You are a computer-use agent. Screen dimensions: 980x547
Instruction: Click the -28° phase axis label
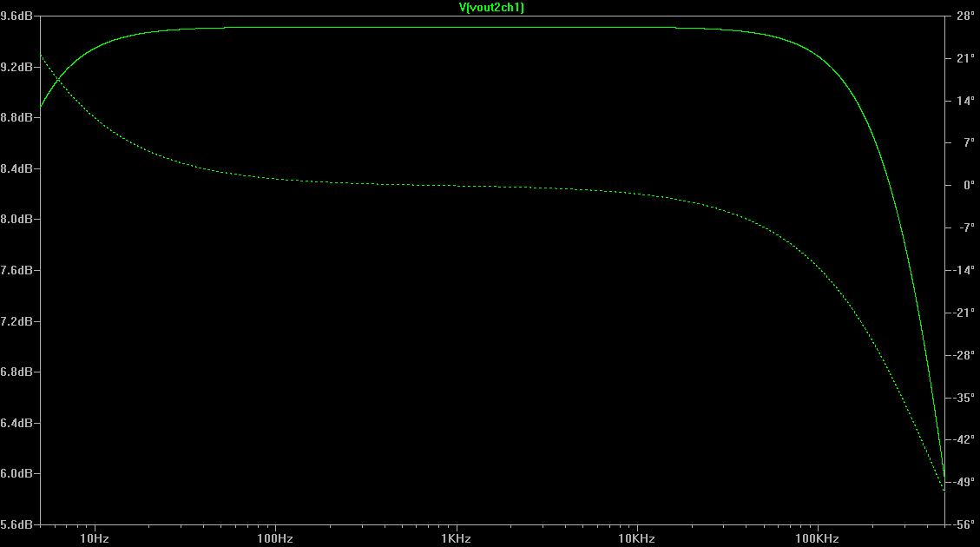pyautogui.click(x=964, y=355)
